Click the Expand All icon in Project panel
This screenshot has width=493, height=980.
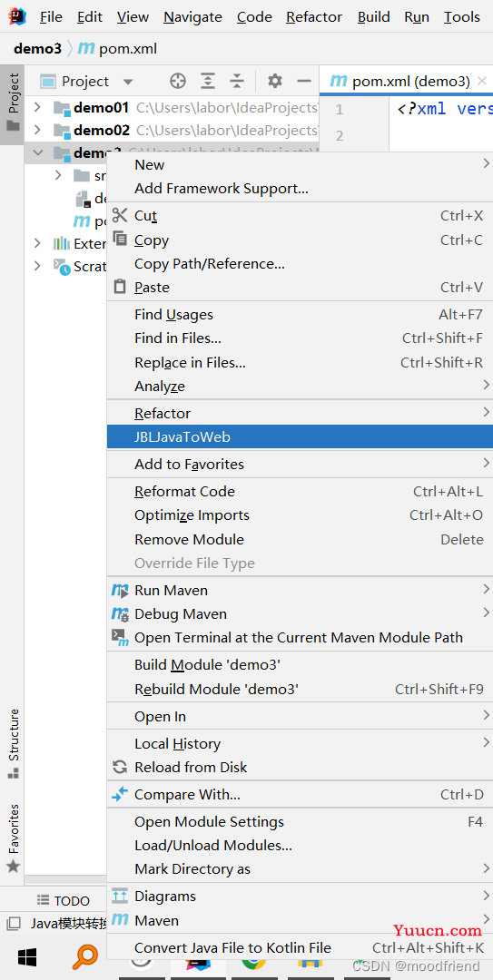[208, 82]
